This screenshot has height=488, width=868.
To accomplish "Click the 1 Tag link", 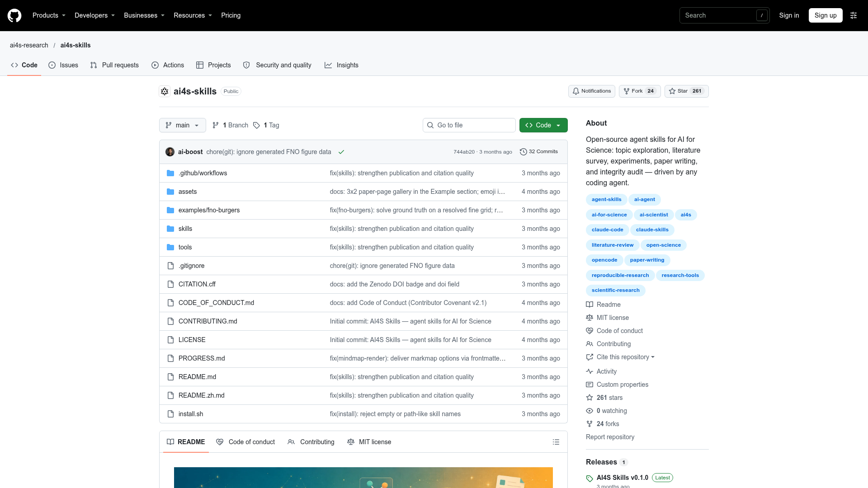I will point(266,125).
